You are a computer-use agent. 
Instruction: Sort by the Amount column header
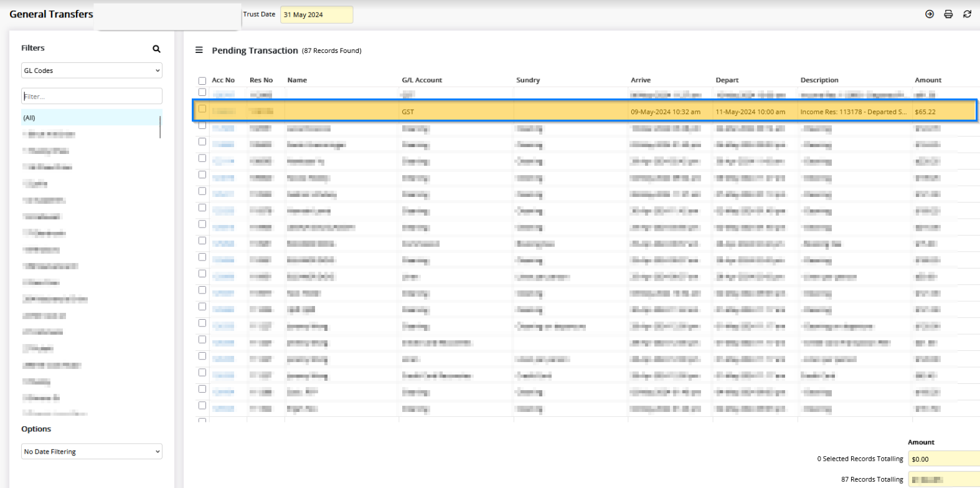(928, 80)
